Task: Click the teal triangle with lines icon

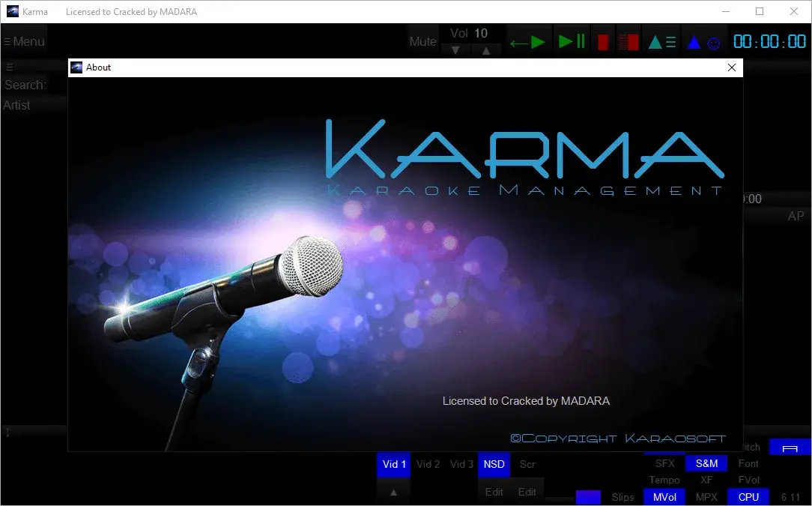Action: point(661,42)
